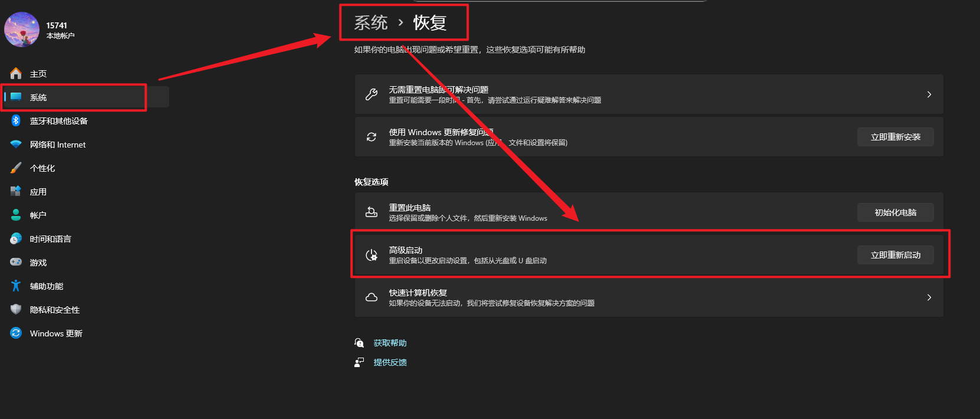
Task: Click the 个性化 paintbrush icon
Action: click(16, 168)
